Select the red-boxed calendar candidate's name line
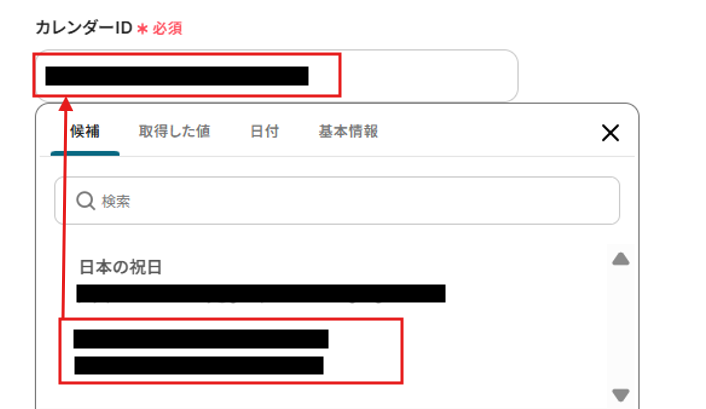 point(201,339)
